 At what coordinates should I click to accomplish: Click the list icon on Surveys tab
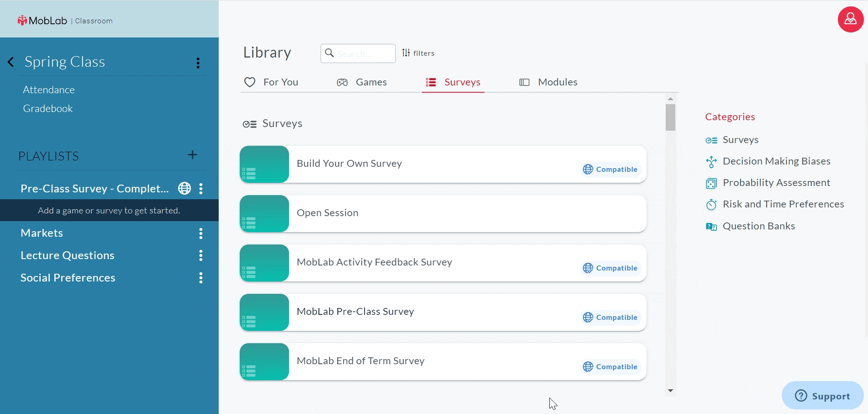tap(431, 82)
